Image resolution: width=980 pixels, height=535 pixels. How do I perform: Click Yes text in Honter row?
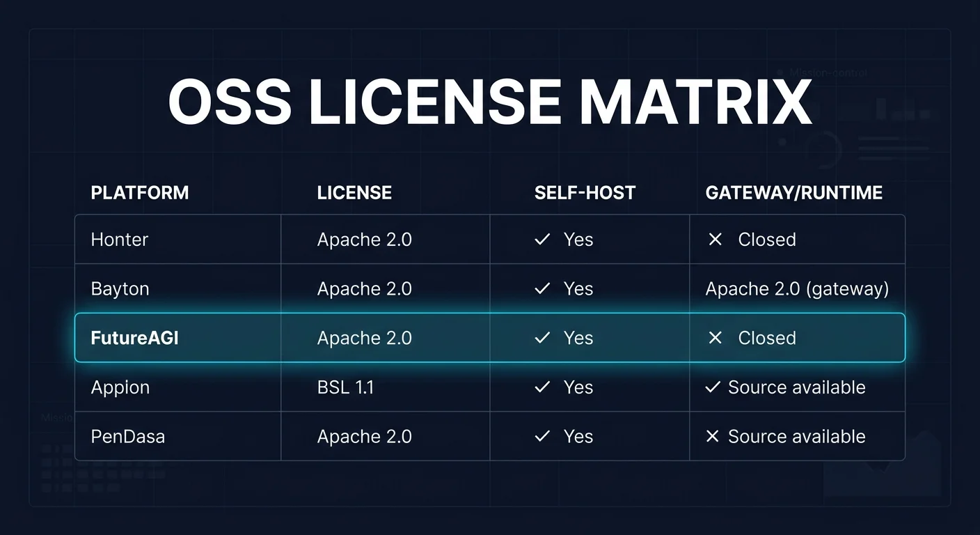pos(578,240)
